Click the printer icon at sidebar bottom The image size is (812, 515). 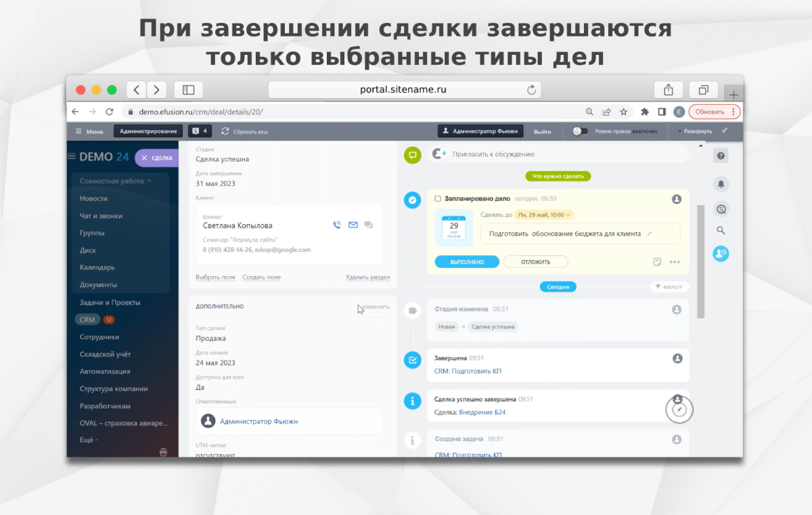coord(162,452)
